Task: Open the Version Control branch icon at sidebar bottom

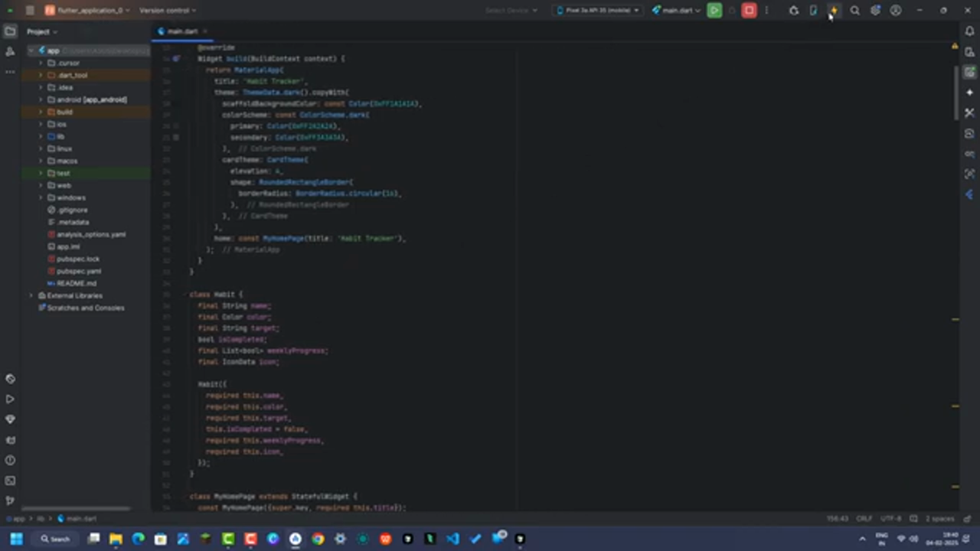Action: (10, 500)
